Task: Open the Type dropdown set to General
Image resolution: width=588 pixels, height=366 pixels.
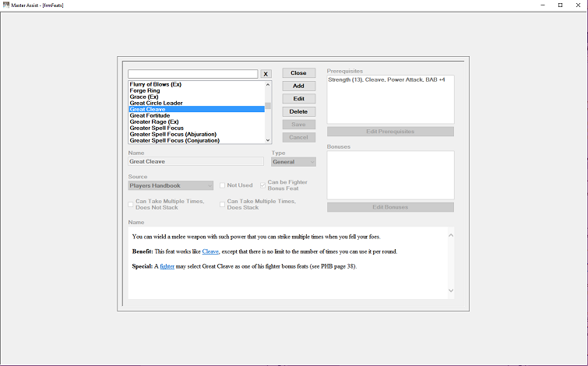Action: click(x=294, y=162)
